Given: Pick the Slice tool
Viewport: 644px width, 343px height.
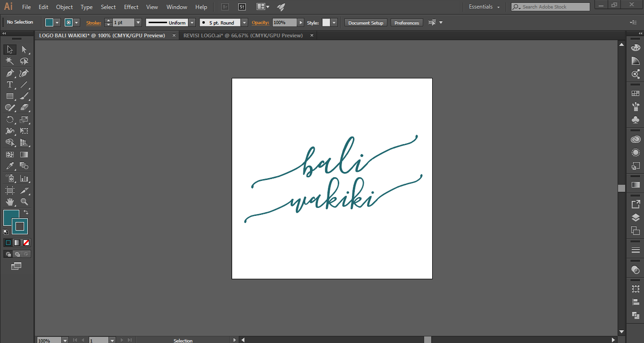Looking at the screenshot, I should [25, 190].
